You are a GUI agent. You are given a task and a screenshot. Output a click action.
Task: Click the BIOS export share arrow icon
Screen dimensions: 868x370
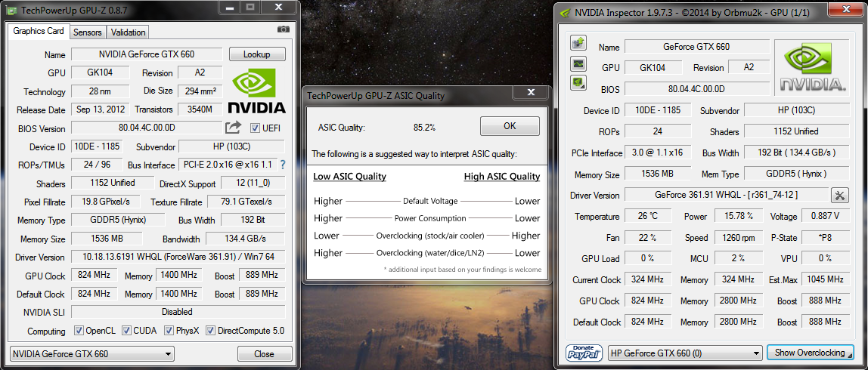(x=233, y=128)
